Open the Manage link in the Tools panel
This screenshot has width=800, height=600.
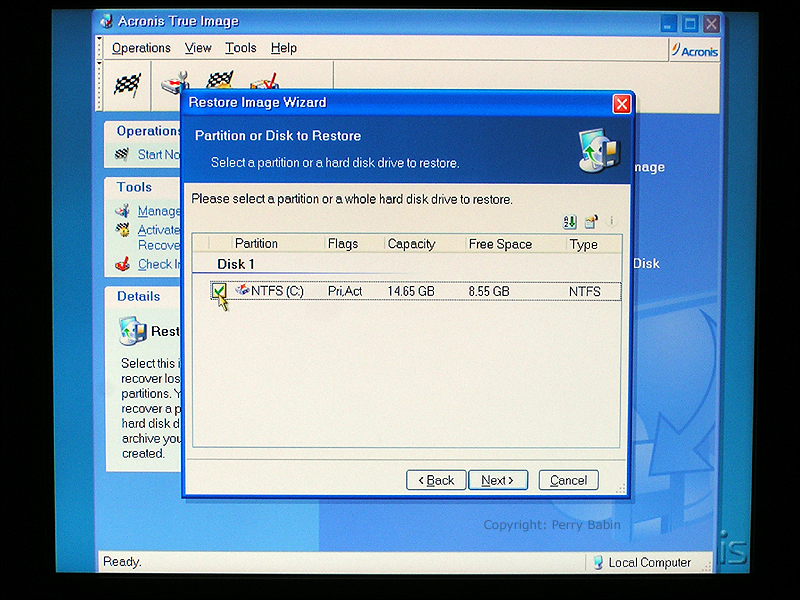click(159, 211)
